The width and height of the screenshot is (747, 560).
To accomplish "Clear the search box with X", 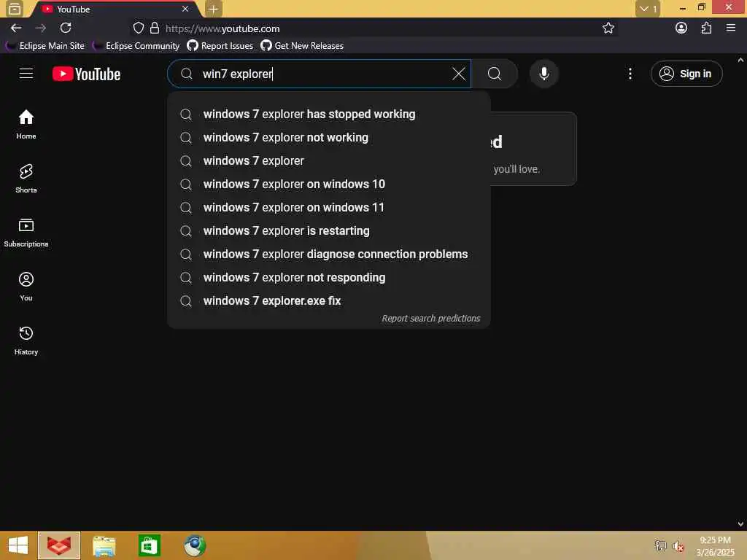I will (x=458, y=74).
